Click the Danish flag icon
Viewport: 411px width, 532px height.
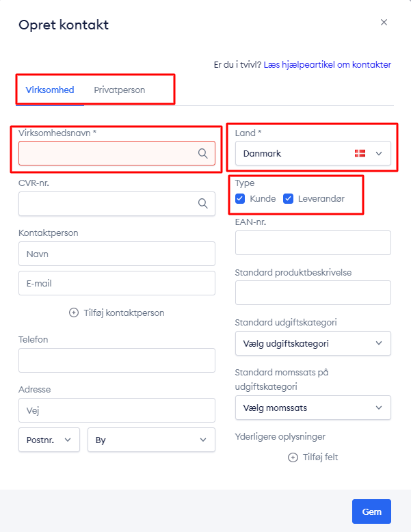[360, 153]
